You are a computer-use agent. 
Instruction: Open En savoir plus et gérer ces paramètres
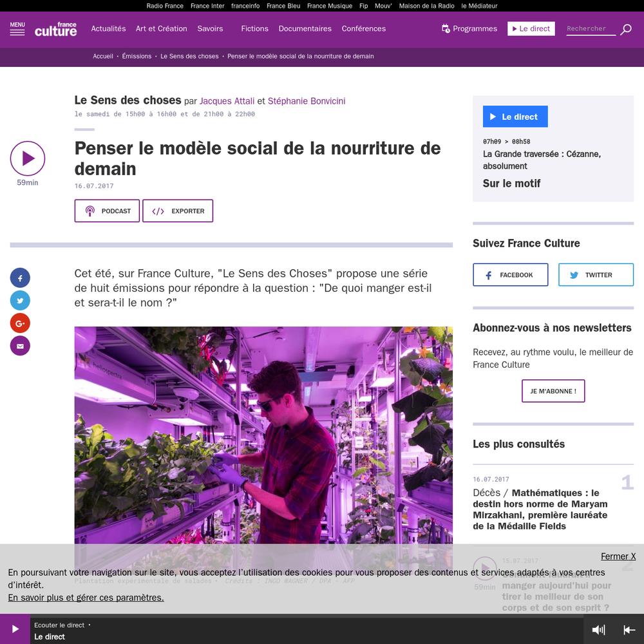[x=86, y=598]
